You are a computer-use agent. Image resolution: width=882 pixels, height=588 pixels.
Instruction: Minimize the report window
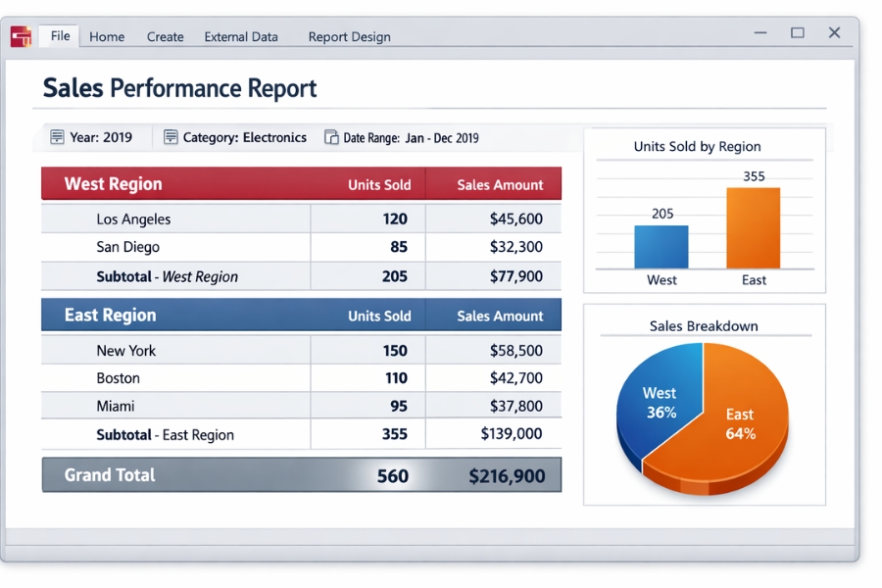click(x=759, y=32)
